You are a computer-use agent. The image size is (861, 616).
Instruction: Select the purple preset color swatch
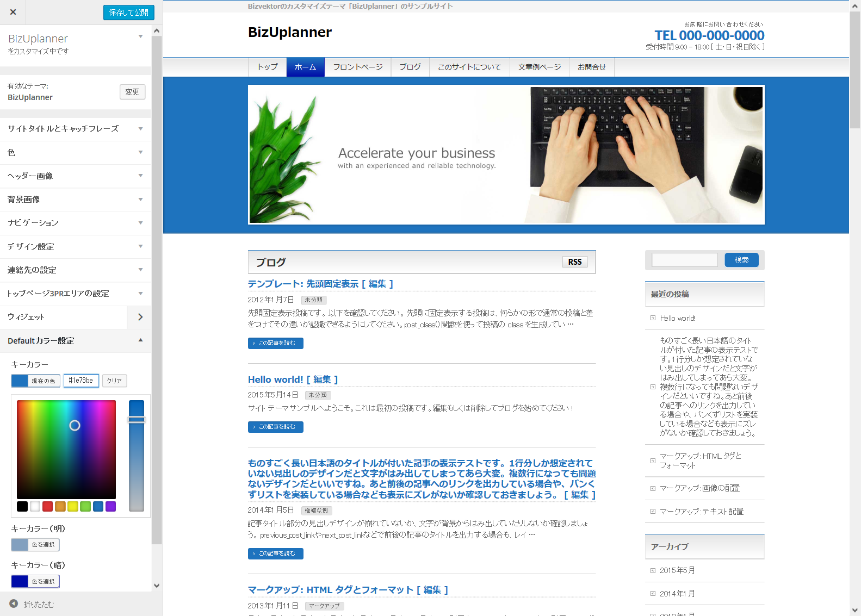pyautogui.click(x=110, y=507)
